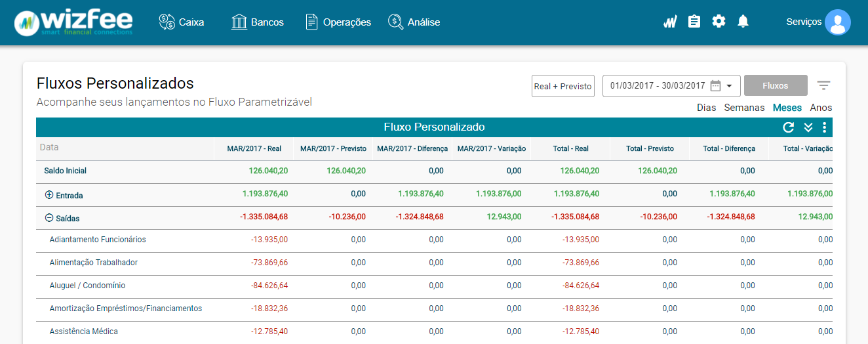Click the Wizfee logo
868x344 pixels.
pos(73,22)
